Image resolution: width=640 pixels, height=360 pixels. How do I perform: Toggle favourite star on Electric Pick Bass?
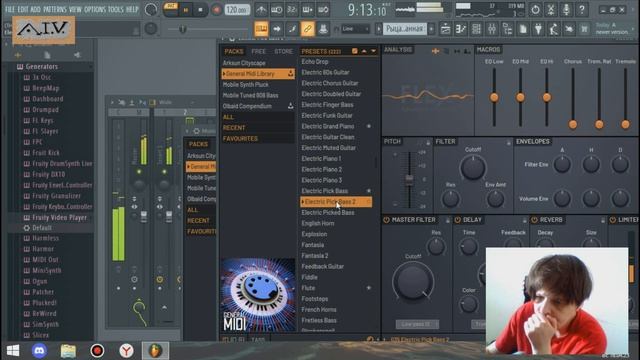tap(369, 191)
